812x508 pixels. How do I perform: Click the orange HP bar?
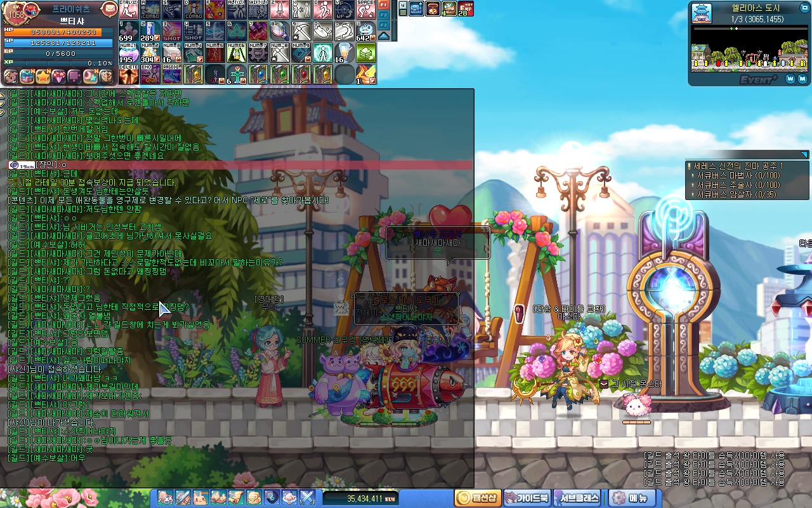click(59, 32)
